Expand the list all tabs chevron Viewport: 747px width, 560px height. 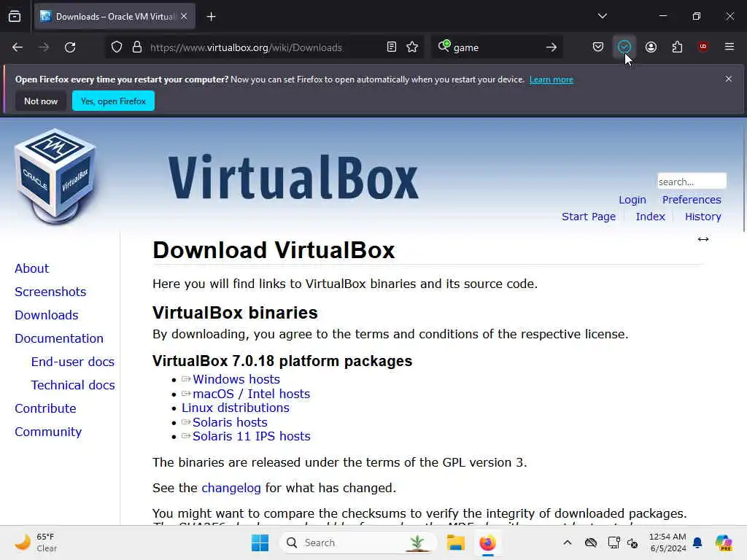[x=603, y=16]
